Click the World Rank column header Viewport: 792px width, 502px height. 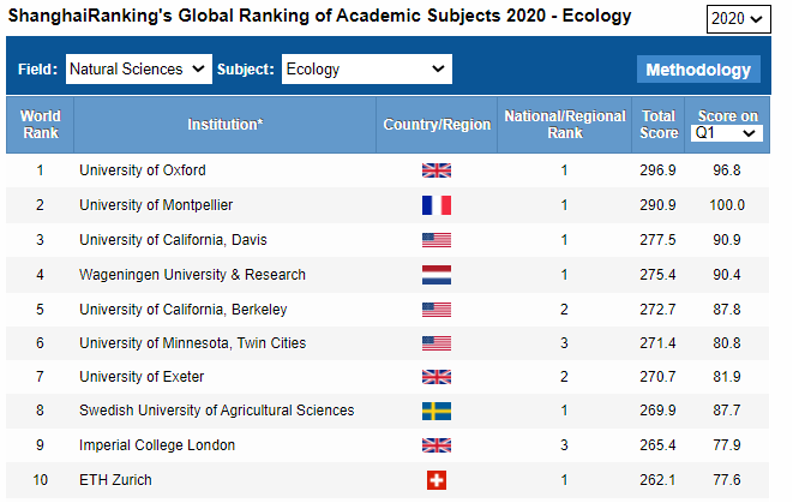[40, 125]
